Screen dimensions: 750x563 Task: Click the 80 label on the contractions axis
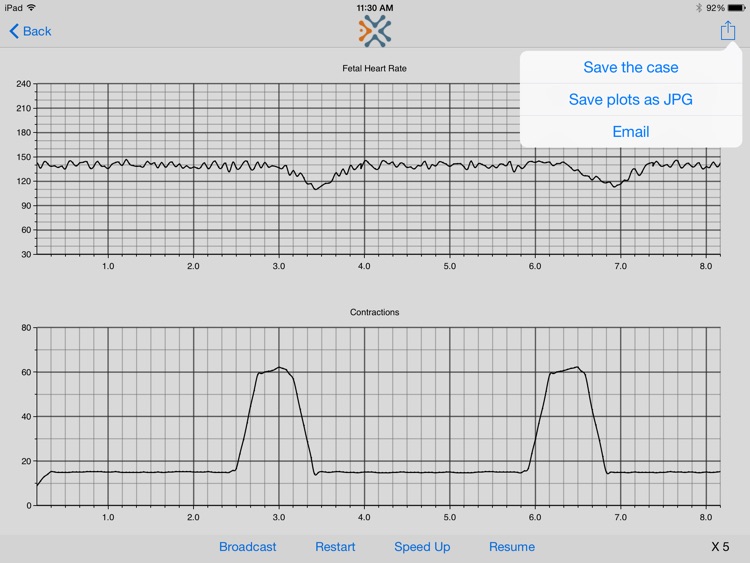(x=26, y=328)
